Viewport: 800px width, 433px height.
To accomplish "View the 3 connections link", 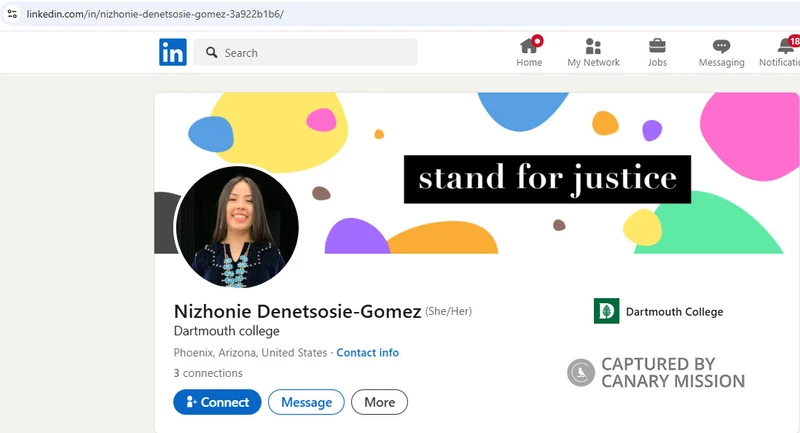I will pos(208,373).
